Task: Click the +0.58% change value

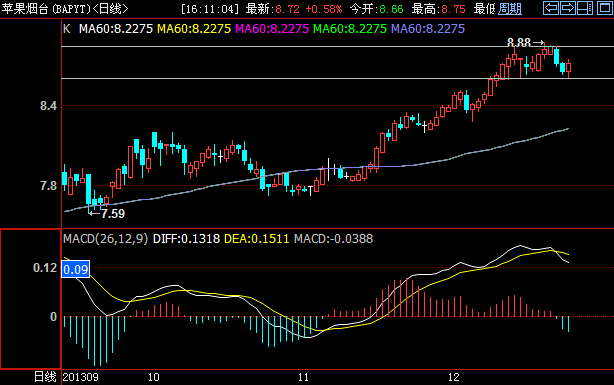Action: pos(323,9)
